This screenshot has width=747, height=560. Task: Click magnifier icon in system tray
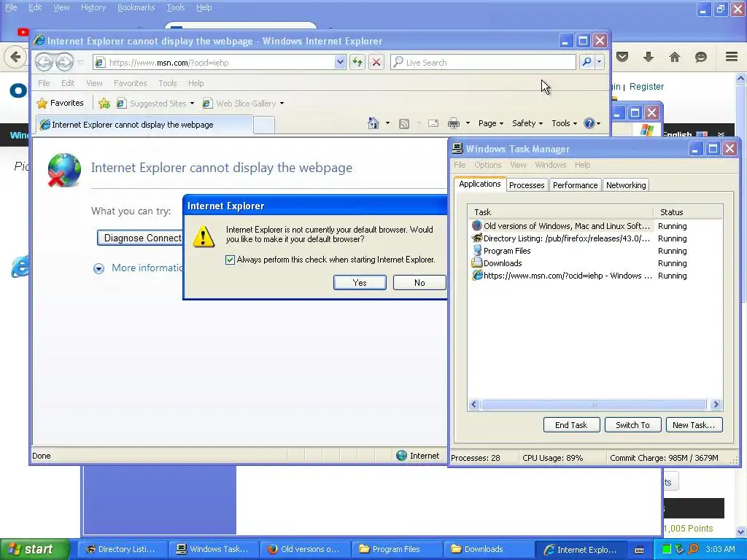click(693, 549)
